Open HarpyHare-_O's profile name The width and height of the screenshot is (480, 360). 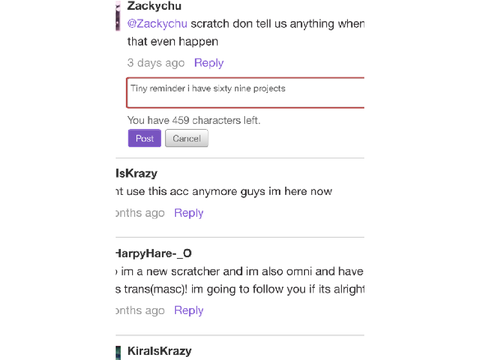click(153, 253)
